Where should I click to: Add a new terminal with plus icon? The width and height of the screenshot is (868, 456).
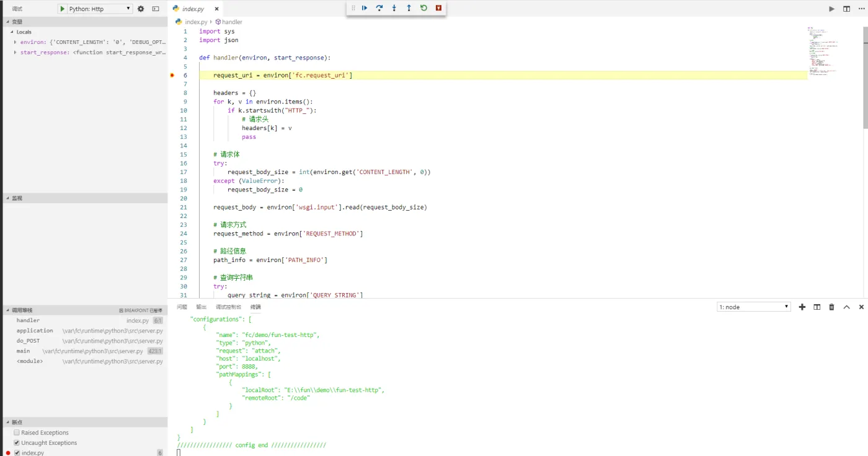[802, 307]
